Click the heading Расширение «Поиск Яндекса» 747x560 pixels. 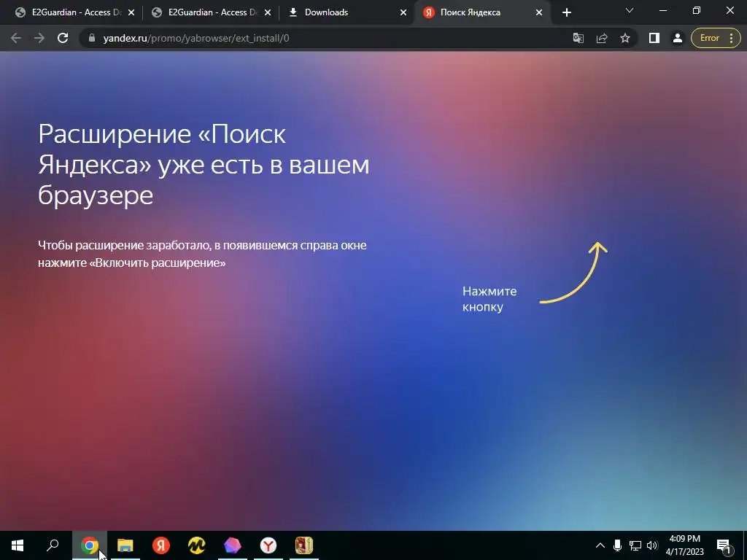[x=204, y=164]
